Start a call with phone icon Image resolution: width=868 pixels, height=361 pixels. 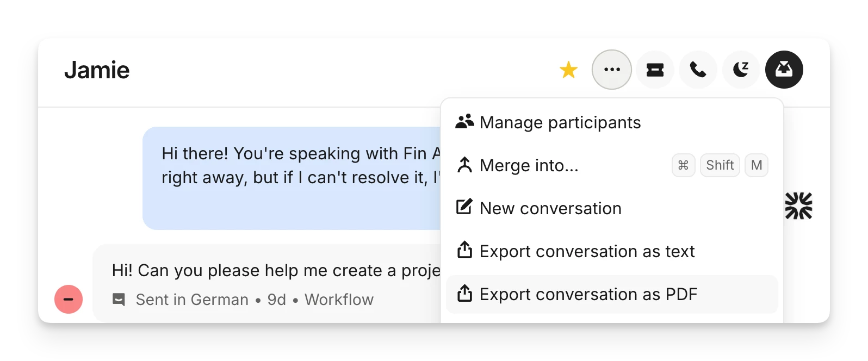coord(698,70)
